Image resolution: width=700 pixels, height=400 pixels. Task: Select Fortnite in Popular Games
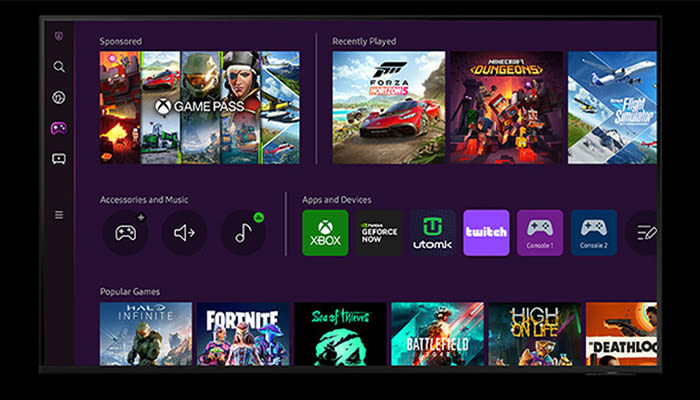(x=243, y=334)
